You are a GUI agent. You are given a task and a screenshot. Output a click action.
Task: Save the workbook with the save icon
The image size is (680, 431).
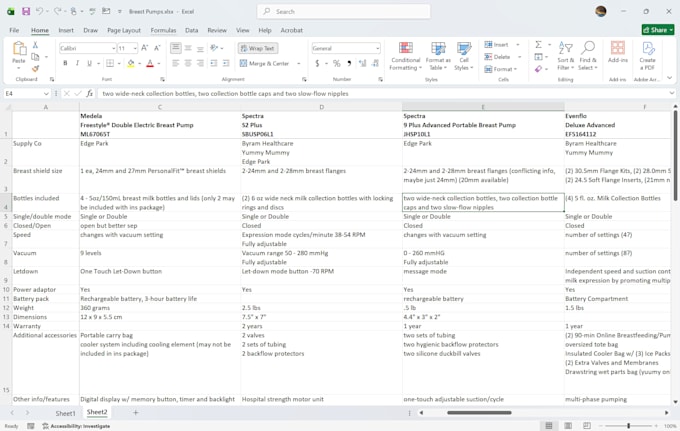26,11
